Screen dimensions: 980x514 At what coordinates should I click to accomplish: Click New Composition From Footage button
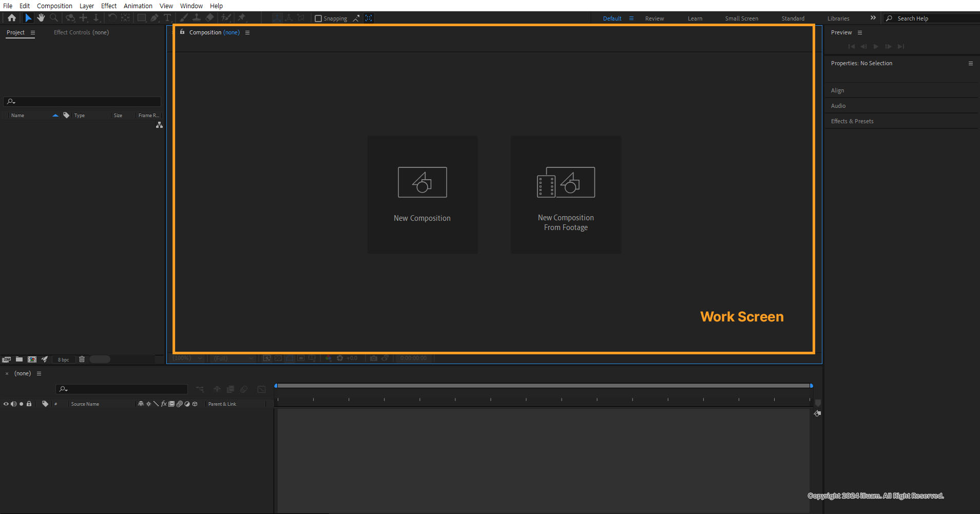pyautogui.click(x=566, y=195)
